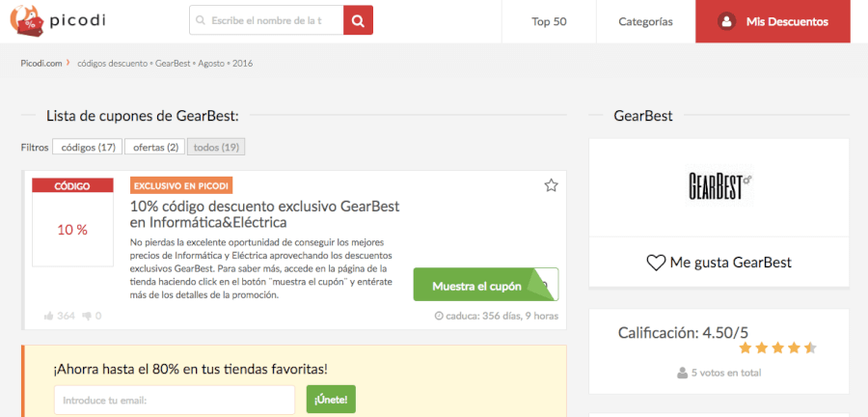
Task: Click the 10 % discount box
Action: [x=72, y=230]
